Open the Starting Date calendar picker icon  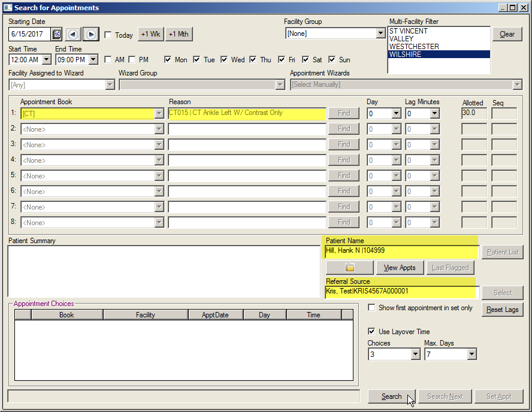(x=57, y=34)
